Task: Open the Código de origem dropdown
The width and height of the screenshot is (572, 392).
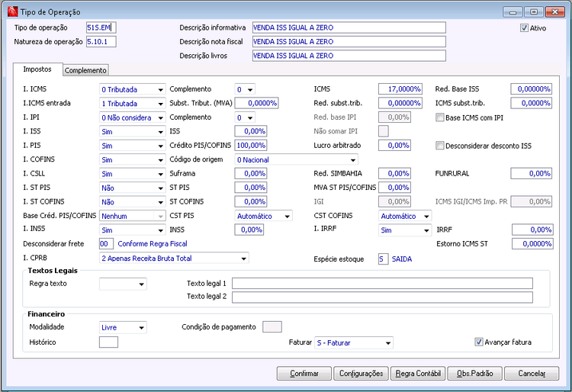Action: click(x=296, y=159)
